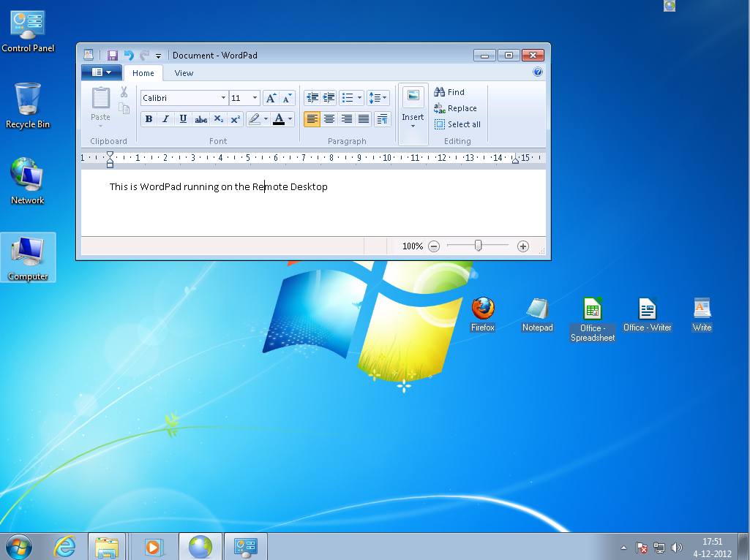This screenshot has height=560, width=750.
Task: Expand the line spacing dropdown
Action: pyautogui.click(x=378, y=98)
